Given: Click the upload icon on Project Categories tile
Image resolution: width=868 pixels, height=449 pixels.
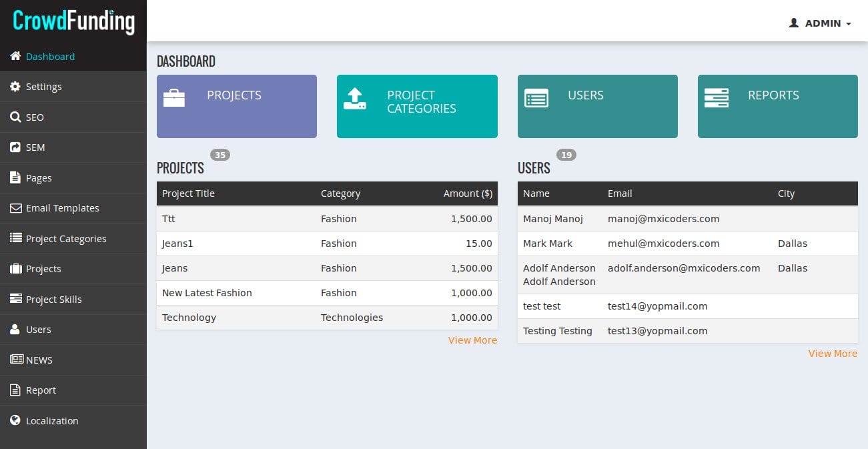Looking at the screenshot, I should pyautogui.click(x=354, y=99).
